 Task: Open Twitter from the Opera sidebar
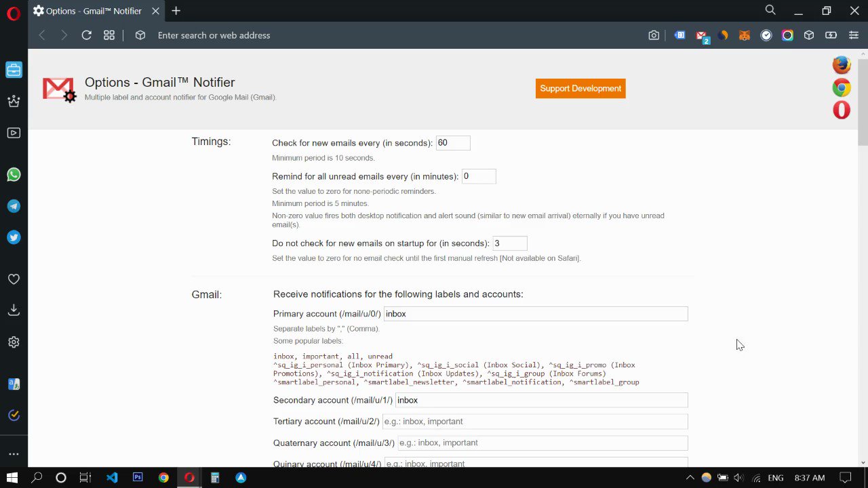click(x=14, y=237)
